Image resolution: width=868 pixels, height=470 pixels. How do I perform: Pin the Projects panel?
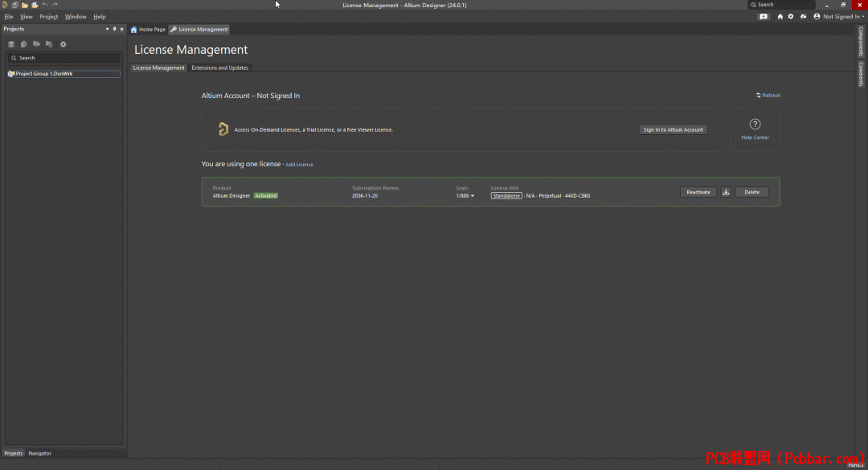click(x=115, y=29)
